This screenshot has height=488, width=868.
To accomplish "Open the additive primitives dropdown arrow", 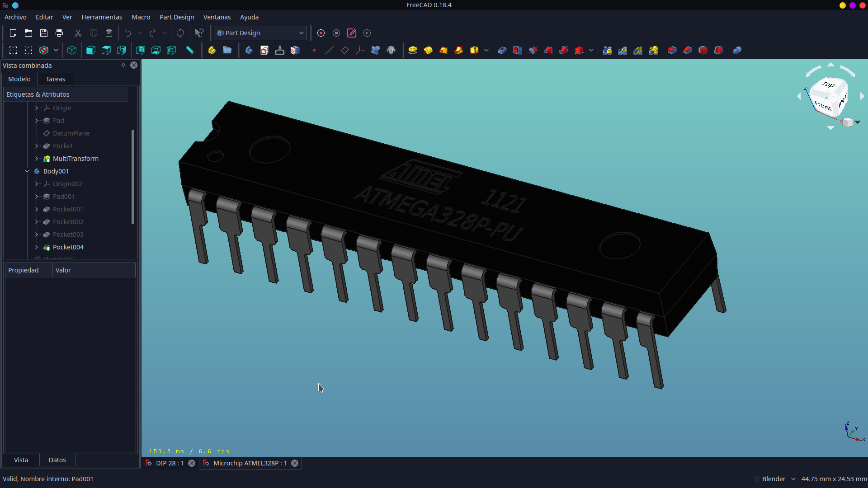I will click(486, 50).
